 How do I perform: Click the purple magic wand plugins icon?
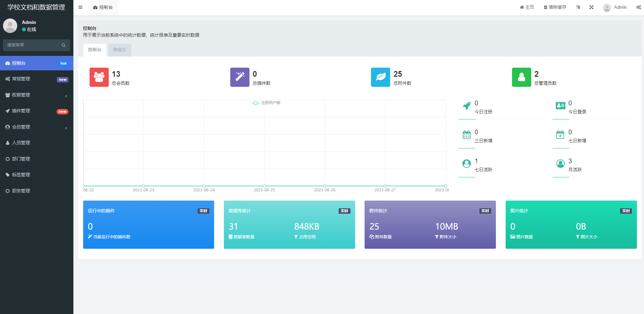pyautogui.click(x=240, y=77)
